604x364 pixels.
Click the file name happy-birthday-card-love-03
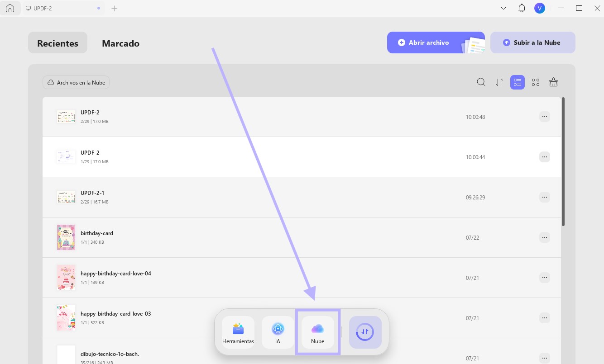(x=116, y=314)
